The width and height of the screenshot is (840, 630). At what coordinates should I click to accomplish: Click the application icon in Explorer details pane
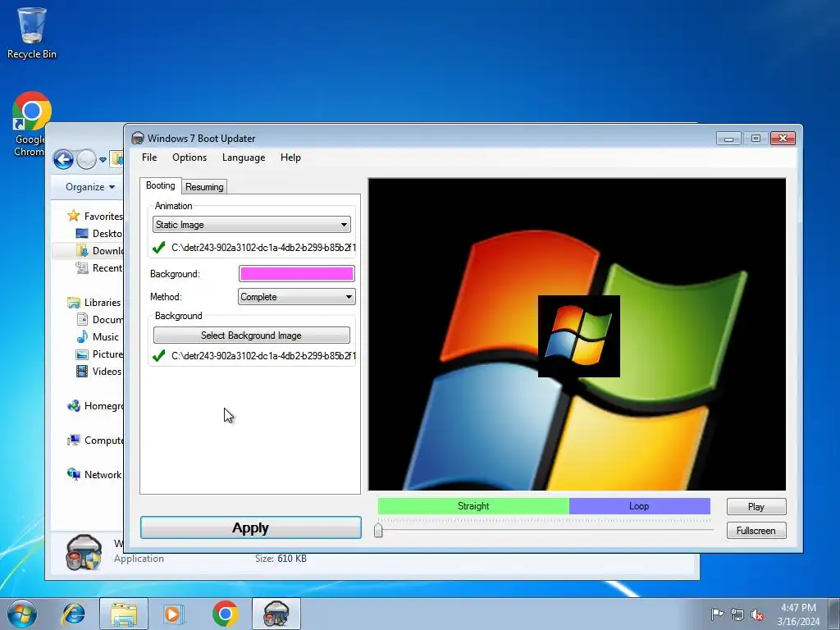pos(84,552)
